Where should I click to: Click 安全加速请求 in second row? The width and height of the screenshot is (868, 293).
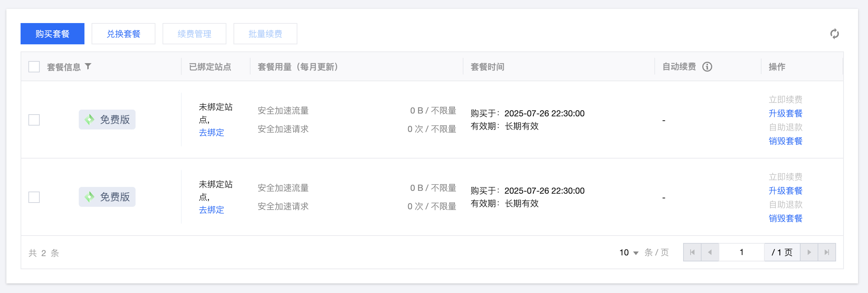(x=283, y=206)
